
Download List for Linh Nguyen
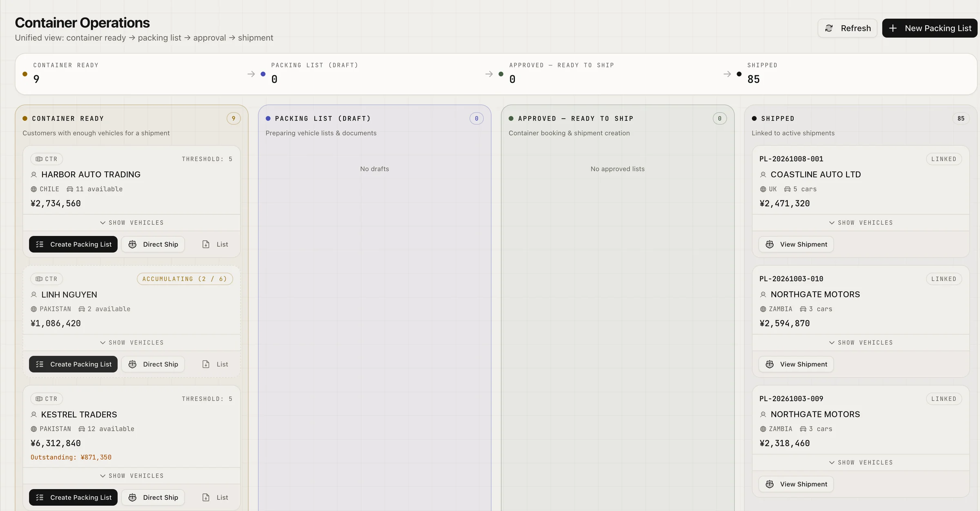click(x=215, y=364)
